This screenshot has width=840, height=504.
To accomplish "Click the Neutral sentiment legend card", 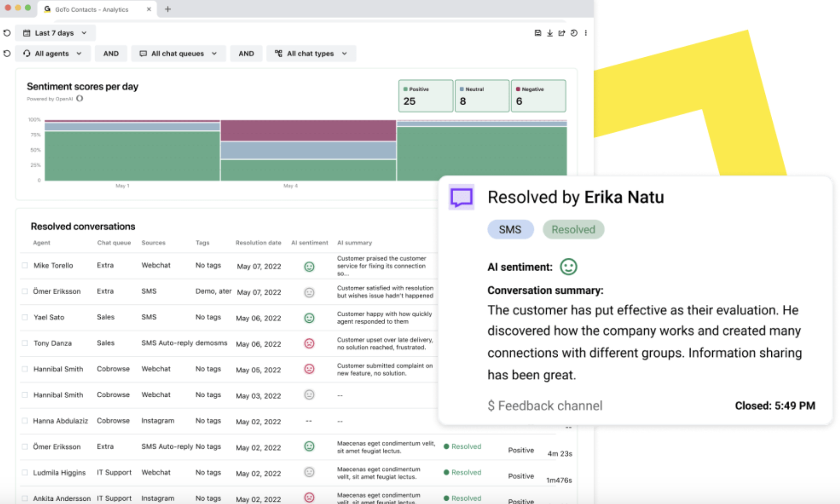I will click(x=482, y=96).
